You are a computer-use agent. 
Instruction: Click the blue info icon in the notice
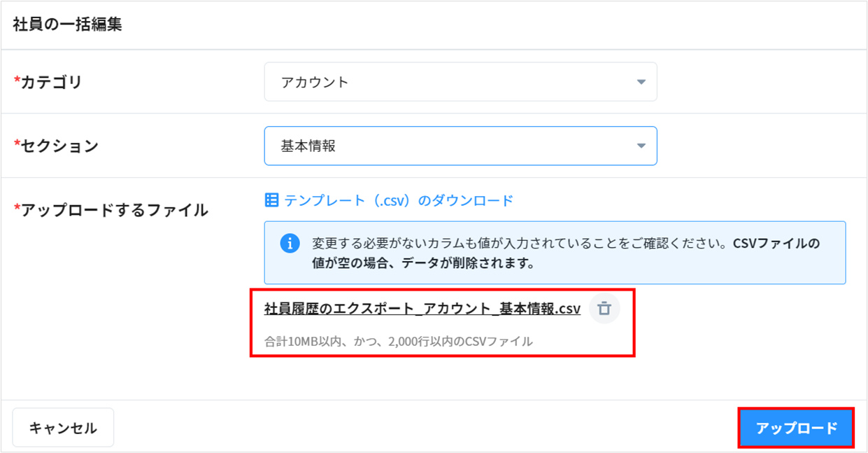pyautogui.click(x=290, y=244)
